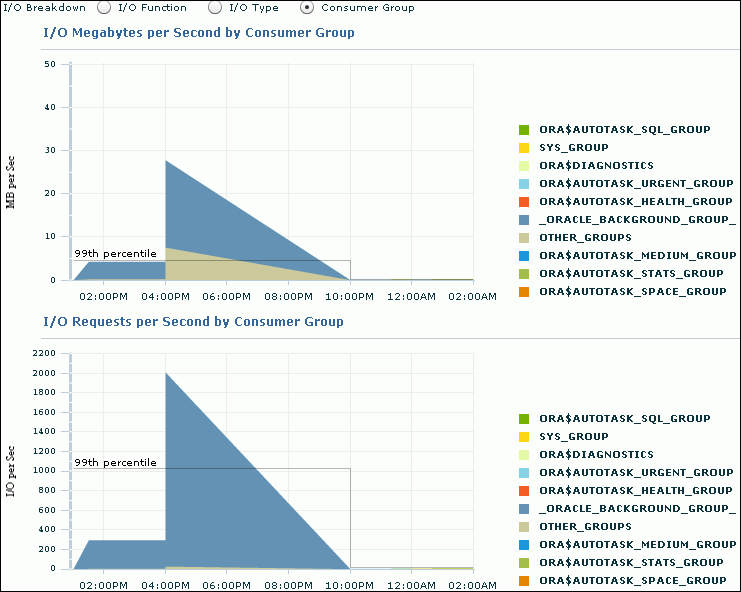This screenshot has width=741, height=592.
Task: Click SYS_GROUP yellow swatch in top legend
Action: point(523,148)
